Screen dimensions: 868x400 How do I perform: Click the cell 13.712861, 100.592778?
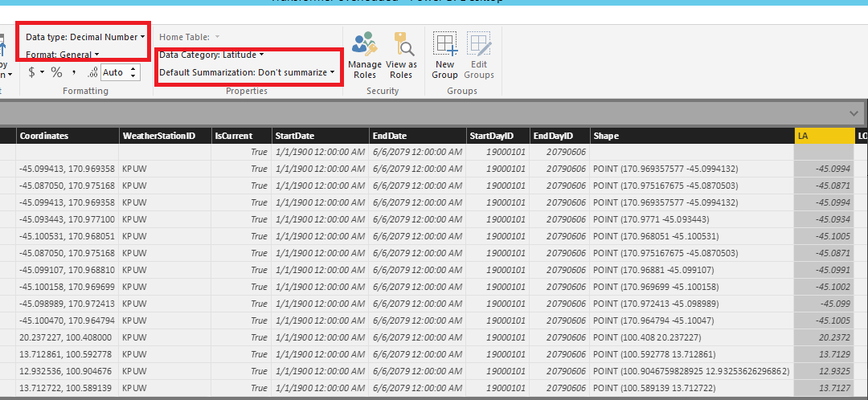68,354
